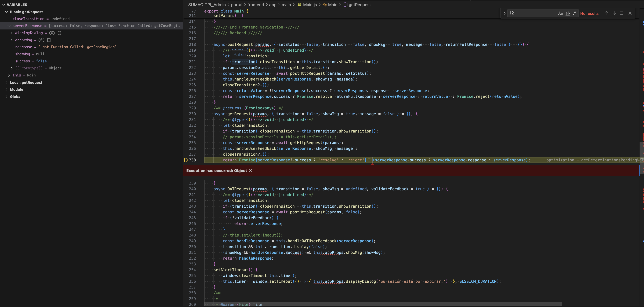Click inline breakpoint icon before serverResponse.success
The image size is (644, 307).
(x=369, y=160)
